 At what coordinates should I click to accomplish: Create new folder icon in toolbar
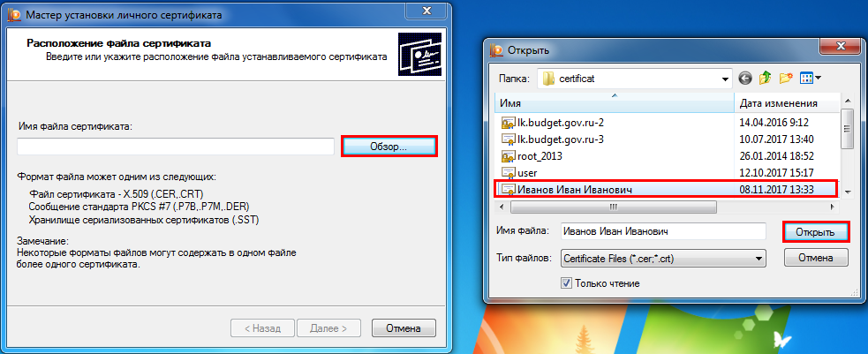click(x=786, y=79)
